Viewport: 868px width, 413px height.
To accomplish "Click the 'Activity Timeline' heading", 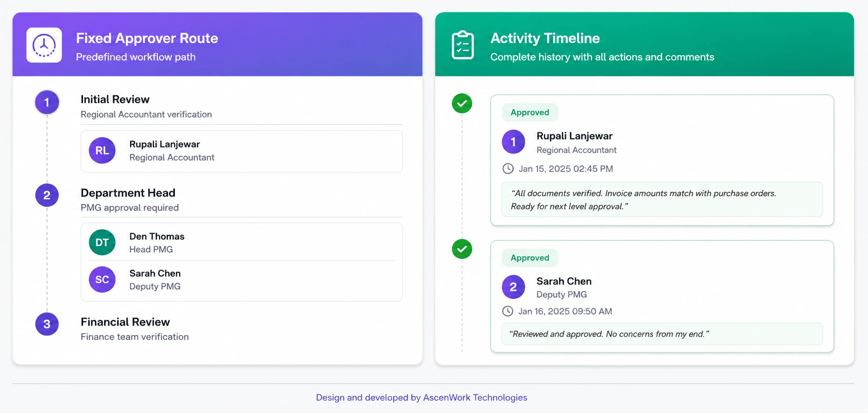I will [x=545, y=38].
